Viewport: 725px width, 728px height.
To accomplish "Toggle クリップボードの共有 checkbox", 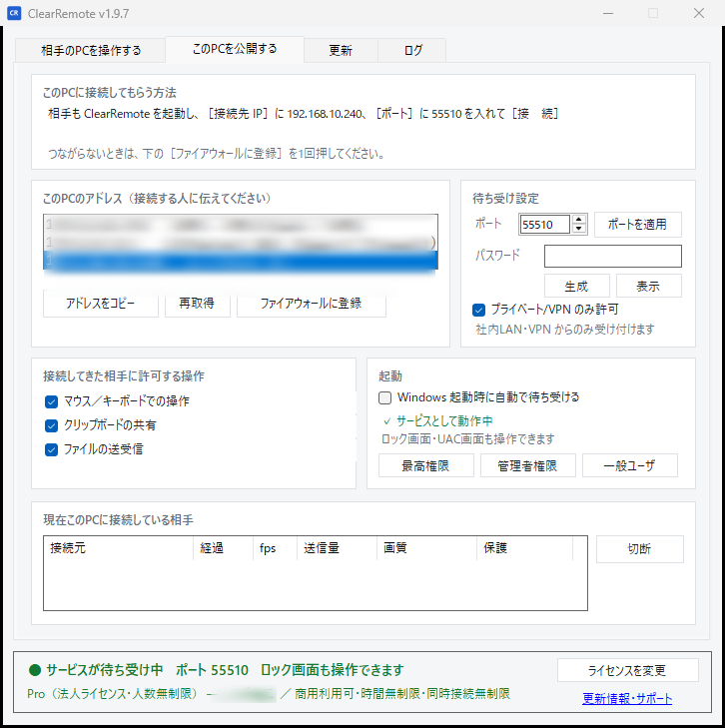I will pos(52,425).
